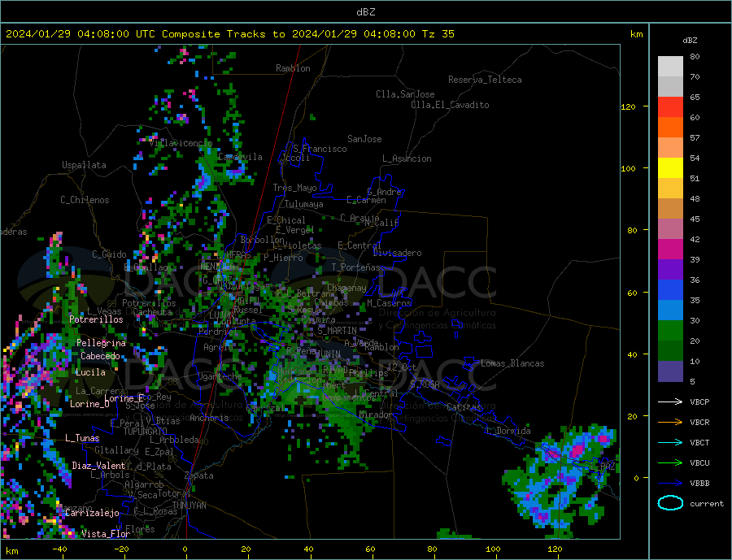The height and width of the screenshot is (560, 732).
Task: Click the 'dBZ' label above color scale
Action: coord(690,41)
